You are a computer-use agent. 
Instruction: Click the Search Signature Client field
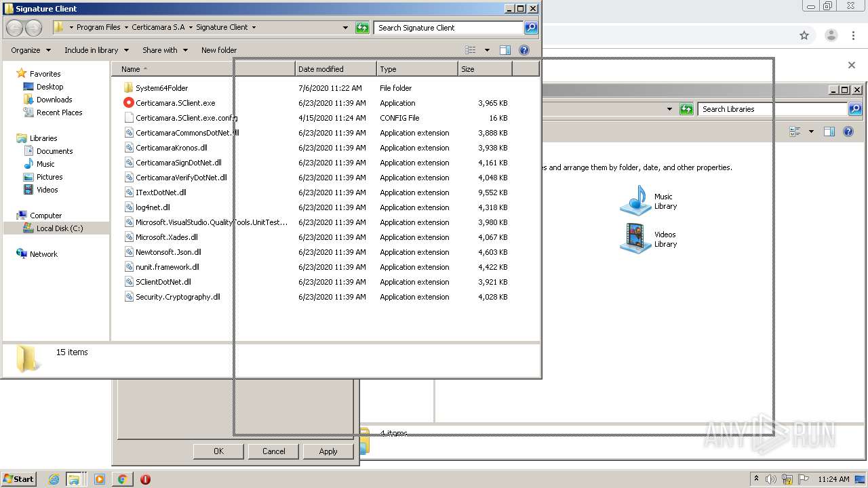(448, 28)
